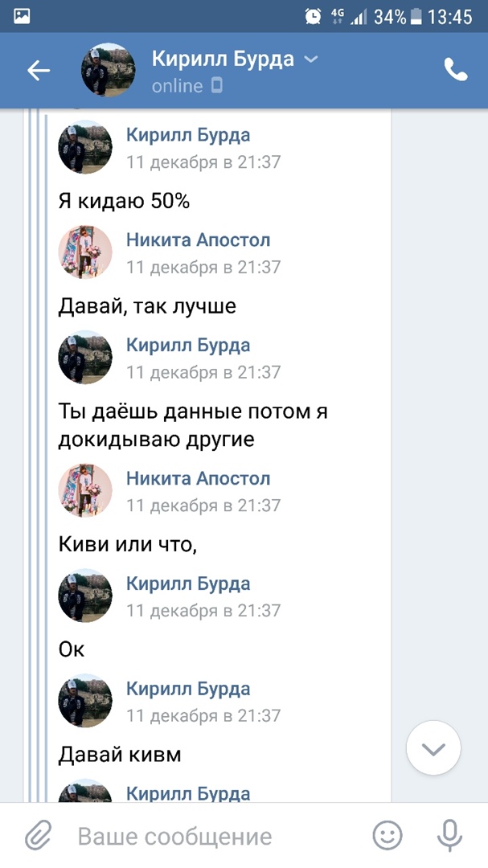Start a voice call with Кирилл Бурда
Screen dimensions: 488x868
pyautogui.click(x=455, y=71)
